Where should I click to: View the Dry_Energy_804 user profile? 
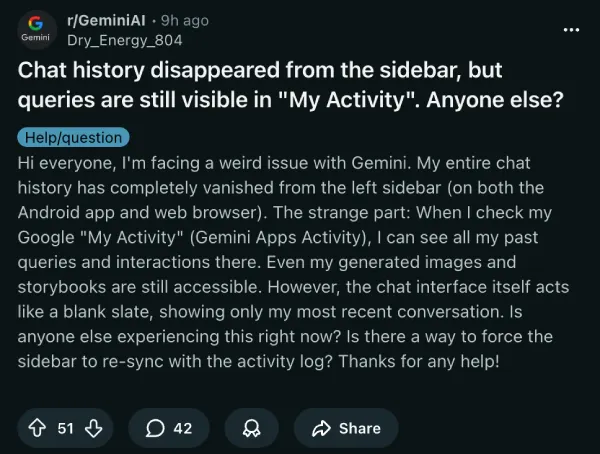pos(125,40)
